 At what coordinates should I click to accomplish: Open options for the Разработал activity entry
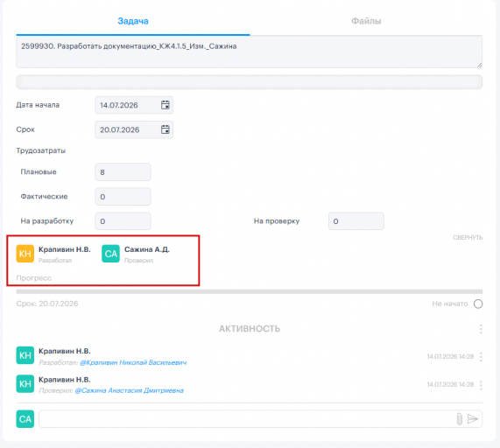[x=481, y=356]
